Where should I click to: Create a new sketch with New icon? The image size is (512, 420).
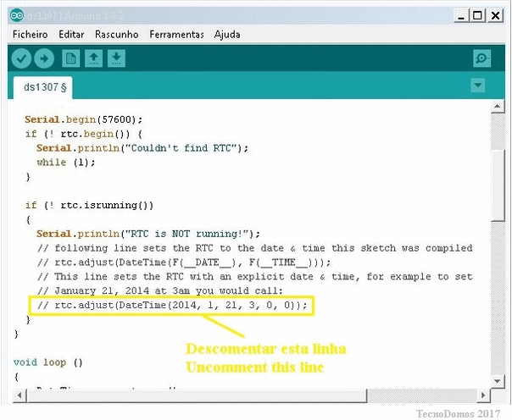coord(71,58)
